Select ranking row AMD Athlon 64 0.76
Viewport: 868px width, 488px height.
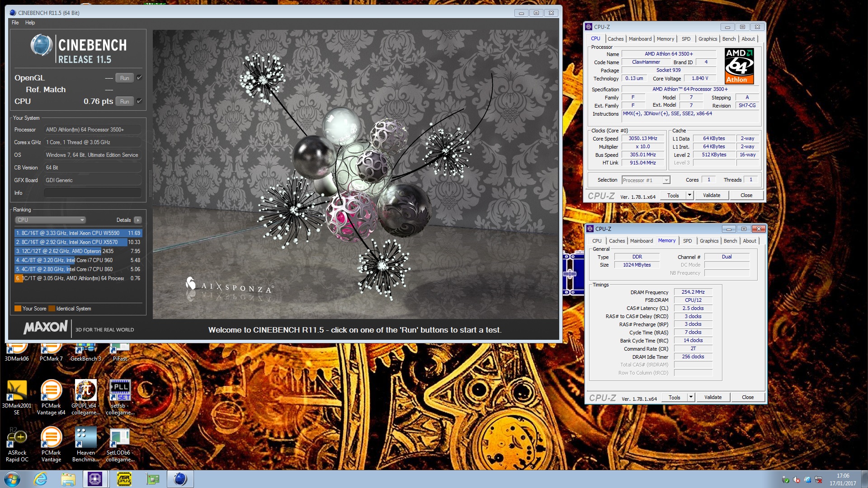coord(78,278)
